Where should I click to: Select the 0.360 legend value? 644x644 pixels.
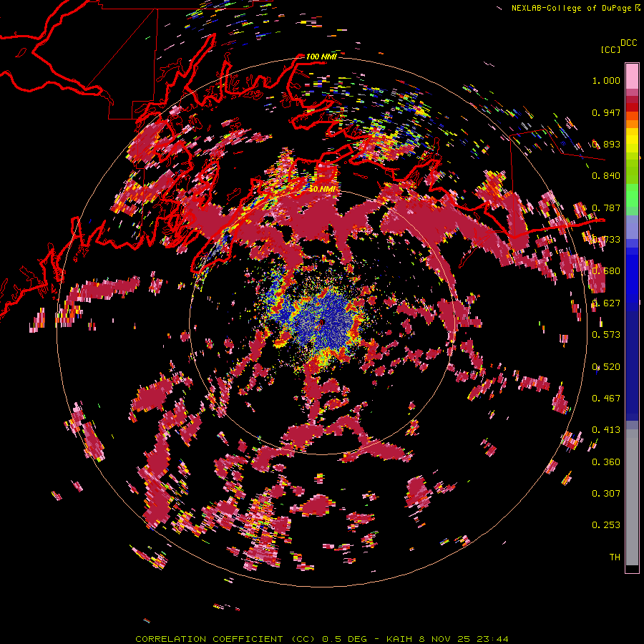(x=606, y=462)
